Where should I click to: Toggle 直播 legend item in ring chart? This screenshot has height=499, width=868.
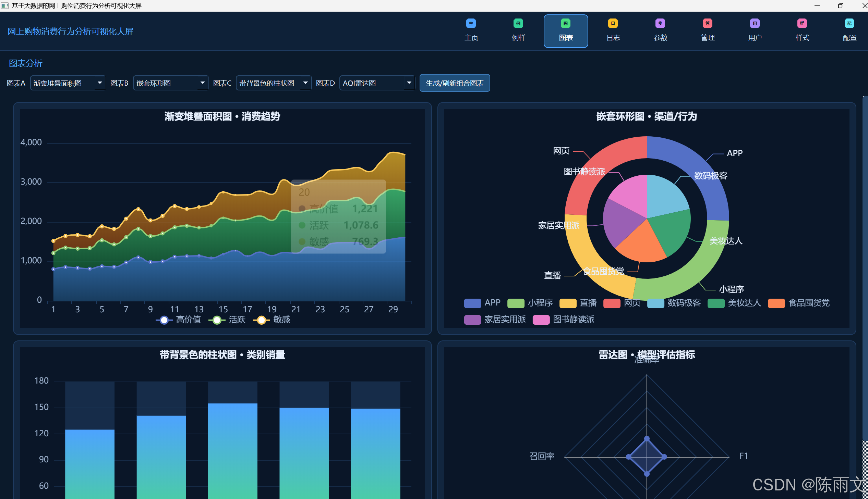tap(578, 303)
